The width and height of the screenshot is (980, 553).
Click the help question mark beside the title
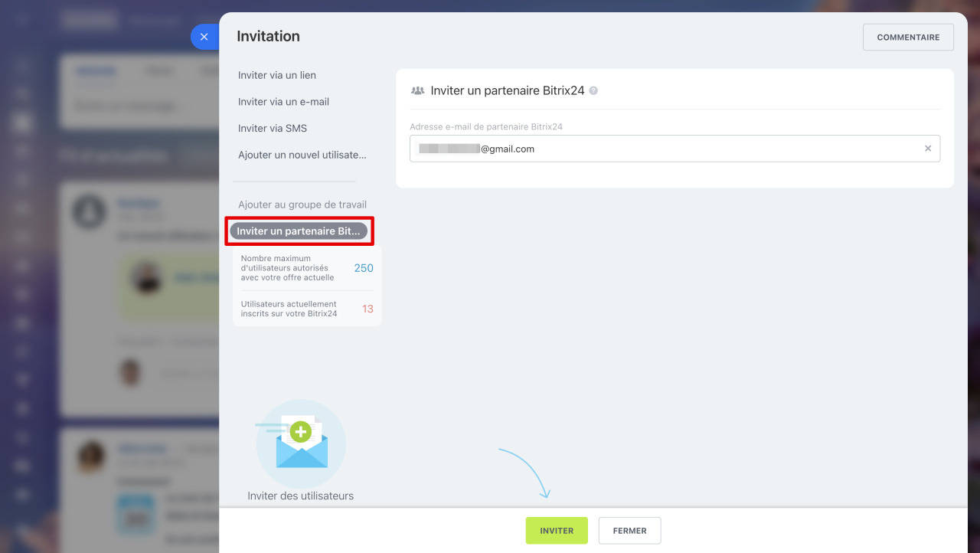(x=593, y=90)
